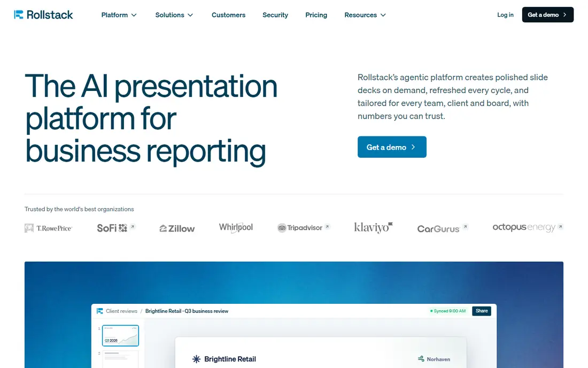Open the Security page

pyautogui.click(x=275, y=15)
